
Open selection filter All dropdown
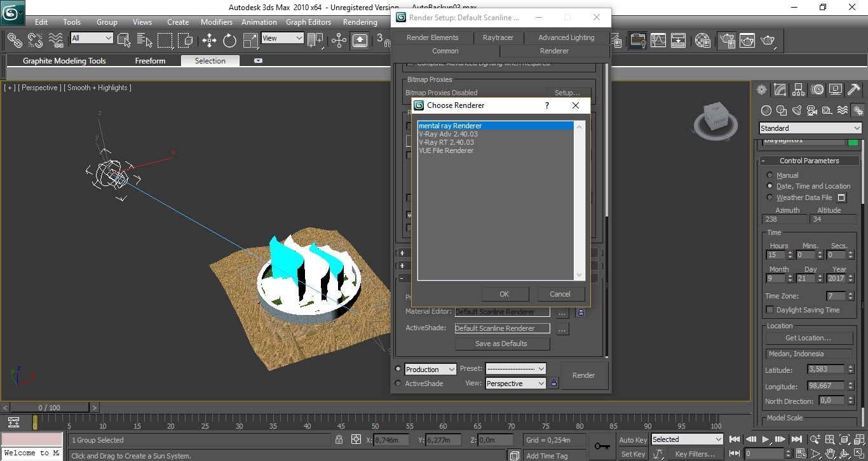(x=92, y=38)
